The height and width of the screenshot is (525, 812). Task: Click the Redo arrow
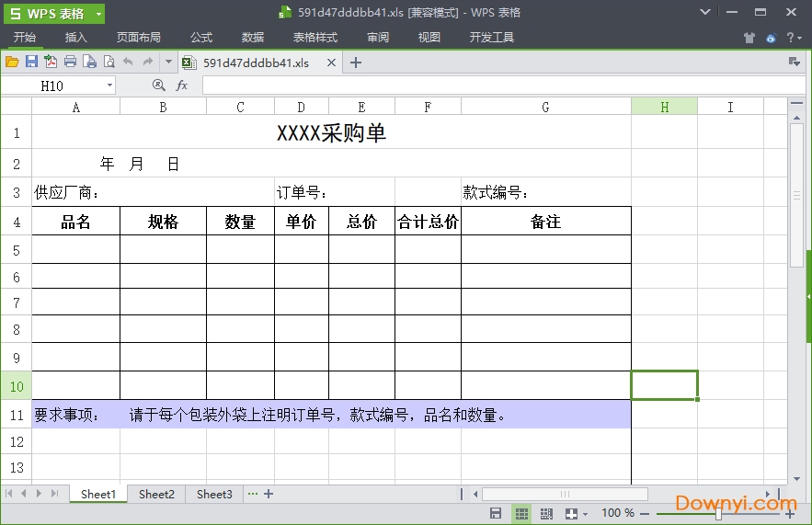(x=148, y=63)
